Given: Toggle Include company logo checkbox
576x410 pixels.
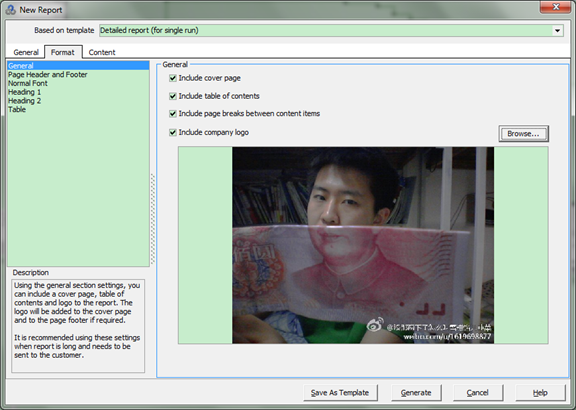Looking at the screenshot, I should point(173,132).
